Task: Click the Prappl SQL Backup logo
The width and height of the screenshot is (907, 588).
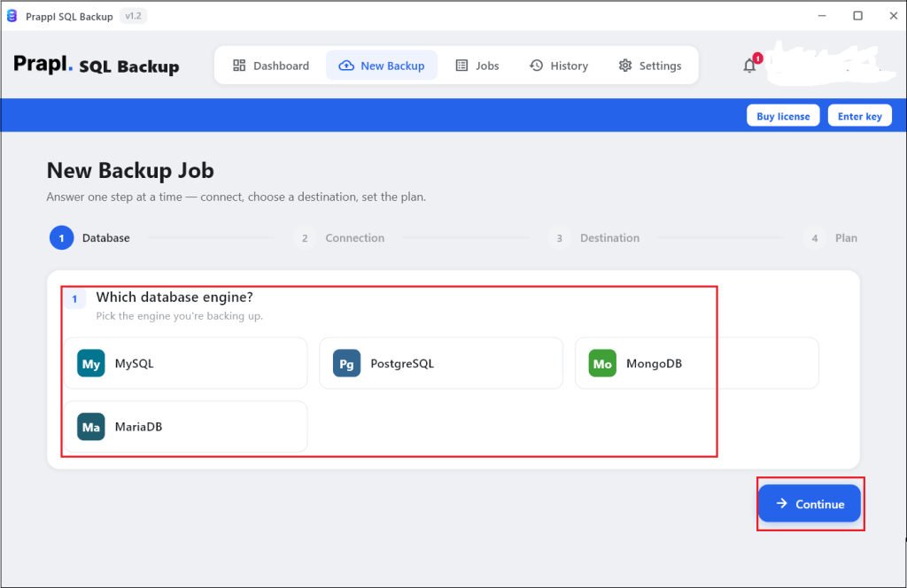Action: tap(96, 65)
